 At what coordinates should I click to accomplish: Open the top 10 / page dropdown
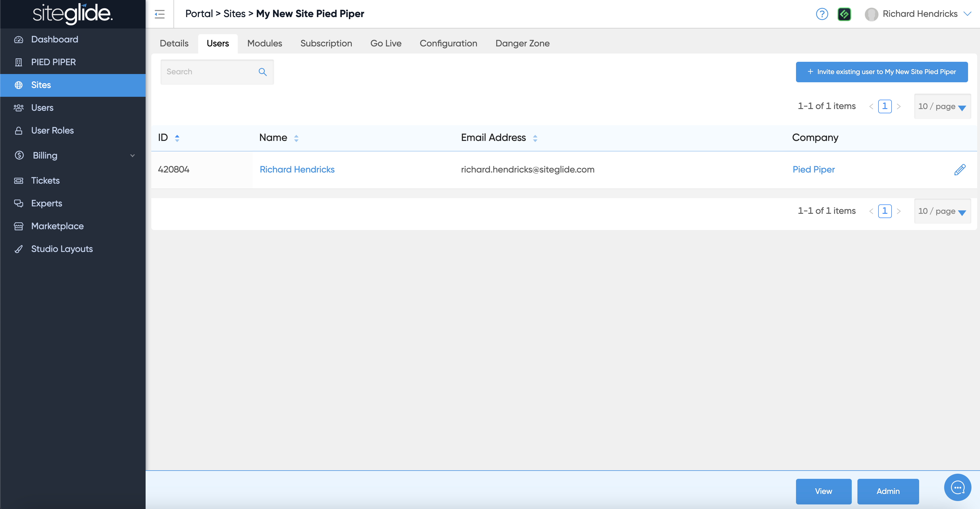click(x=942, y=106)
